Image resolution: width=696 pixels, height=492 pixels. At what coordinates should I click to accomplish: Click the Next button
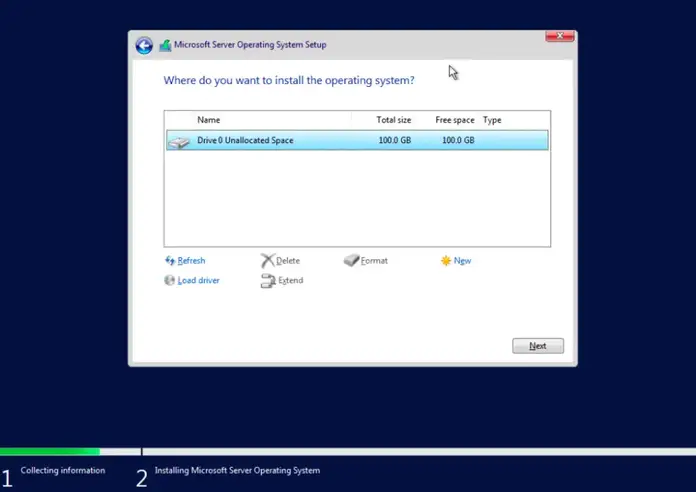[x=538, y=346]
